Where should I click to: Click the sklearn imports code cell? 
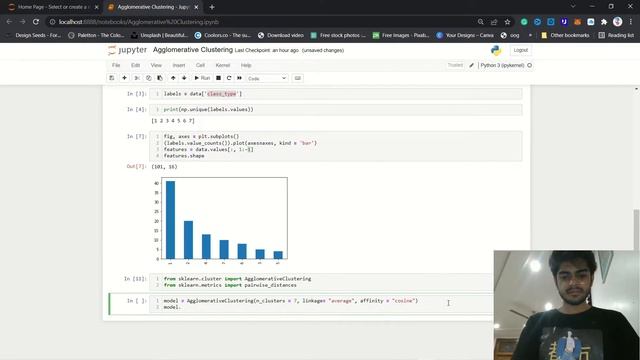pyautogui.click(x=321, y=282)
